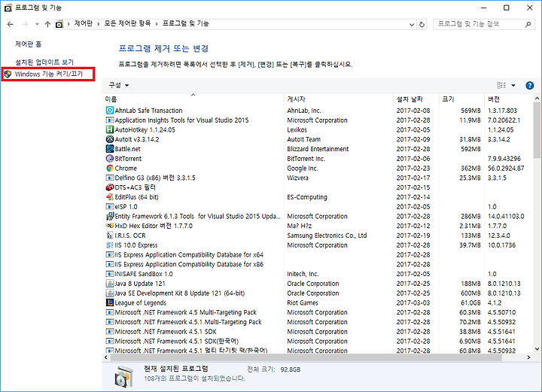Image resolution: width=542 pixels, height=392 pixels.
Task: Open Windows 기능 켜기/끄기 link
Action: click(x=49, y=74)
